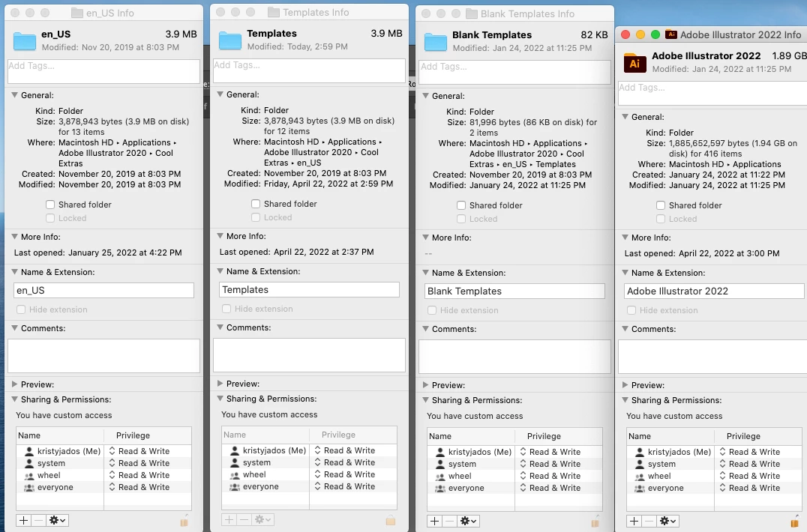Image resolution: width=807 pixels, height=532 pixels.
Task: Open the gear action menu in en_US Info
Action: pos(57,520)
